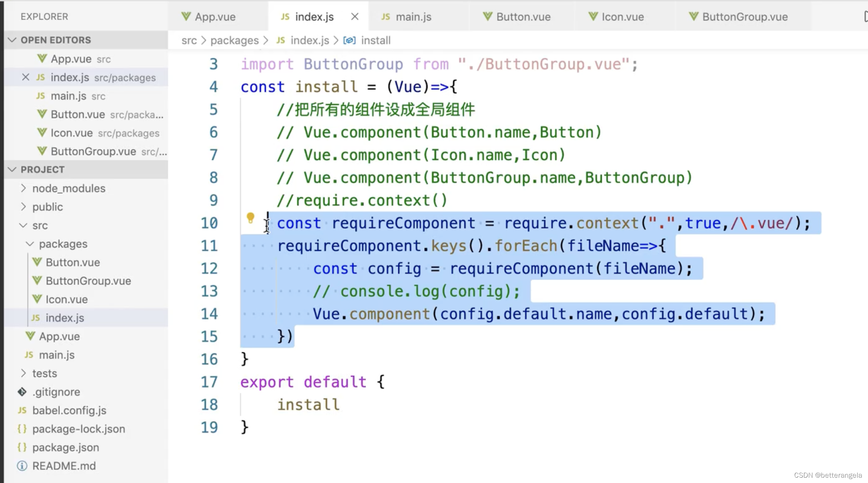This screenshot has width=868, height=483.
Task: Open README.md from the project tree
Action: [x=64, y=466]
